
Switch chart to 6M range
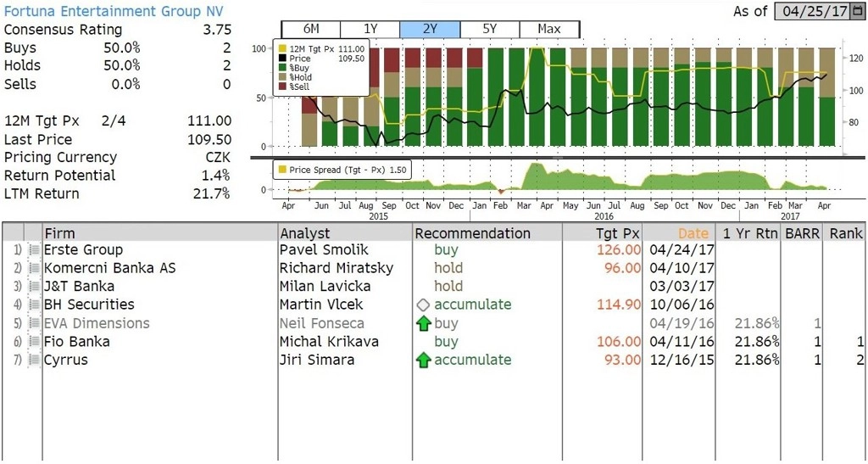(x=310, y=29)
